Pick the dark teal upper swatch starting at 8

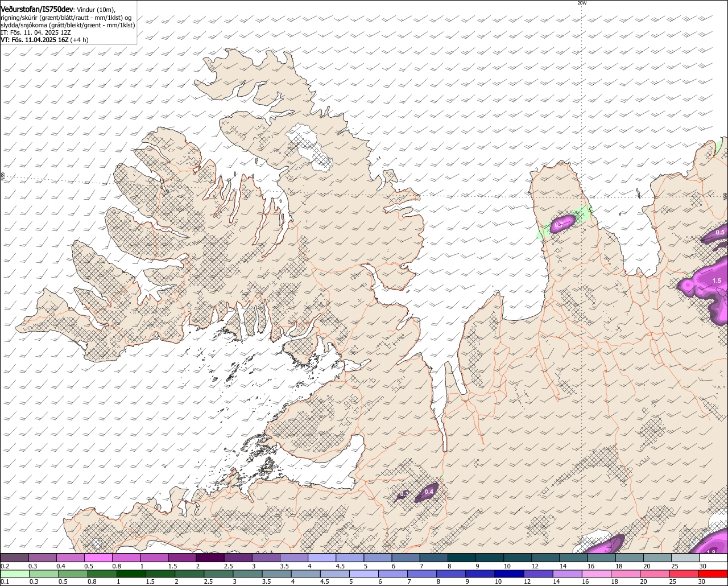tap(461, 558)
